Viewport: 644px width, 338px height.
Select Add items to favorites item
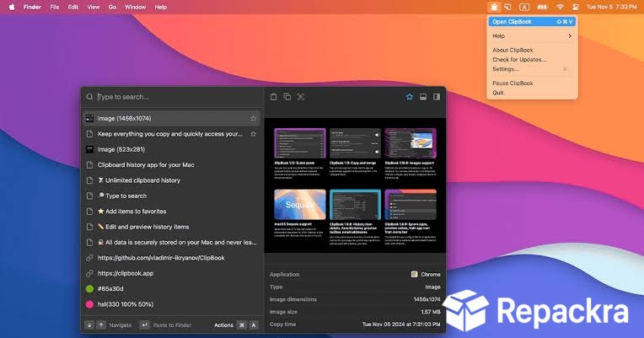pyautogui.click(x=172, y=211)
